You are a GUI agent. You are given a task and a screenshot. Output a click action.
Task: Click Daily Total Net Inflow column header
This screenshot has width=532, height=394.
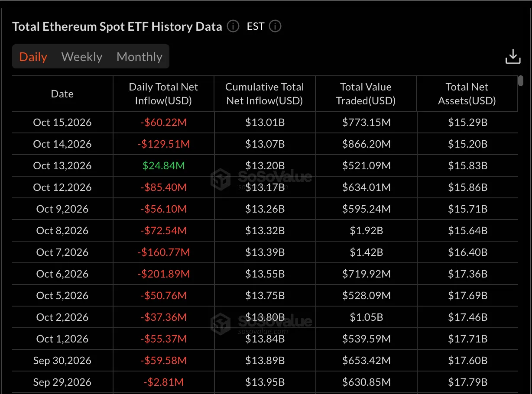163,94
